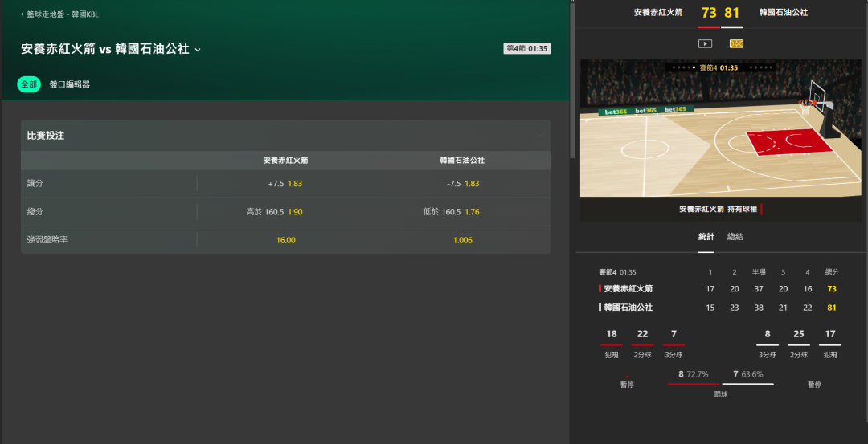Image resolution: width=868 pixels, height=444 pixels.
Task: Click the right 暫停 timeout label
Action: [x=814, y=385]
